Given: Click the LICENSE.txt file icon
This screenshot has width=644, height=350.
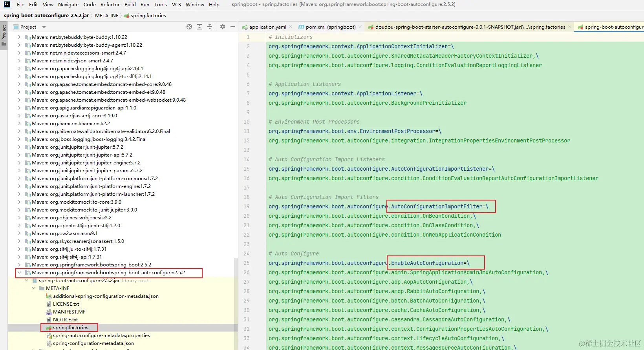Looking at the screenshot, I should [x=49, y=304].
